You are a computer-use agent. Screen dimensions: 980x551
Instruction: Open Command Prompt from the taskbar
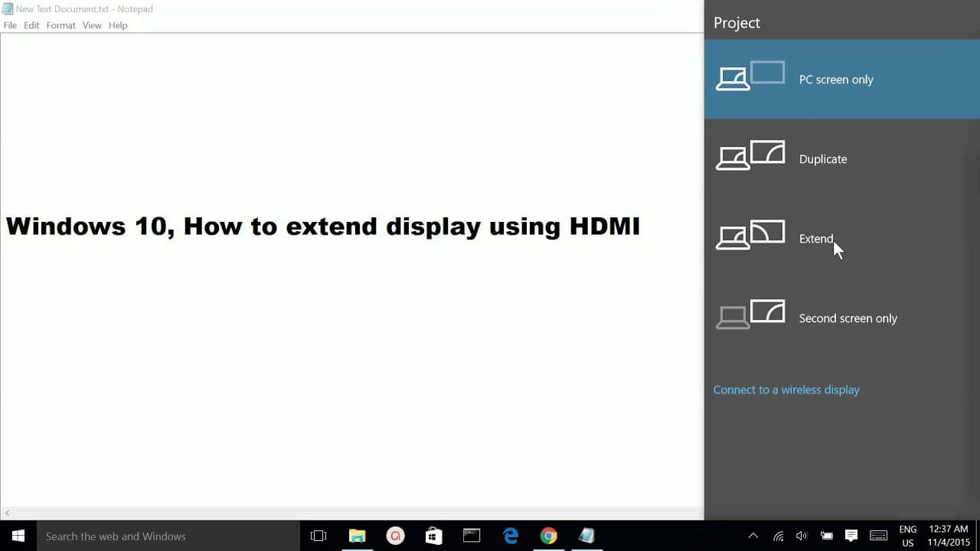tap(472, 536)
